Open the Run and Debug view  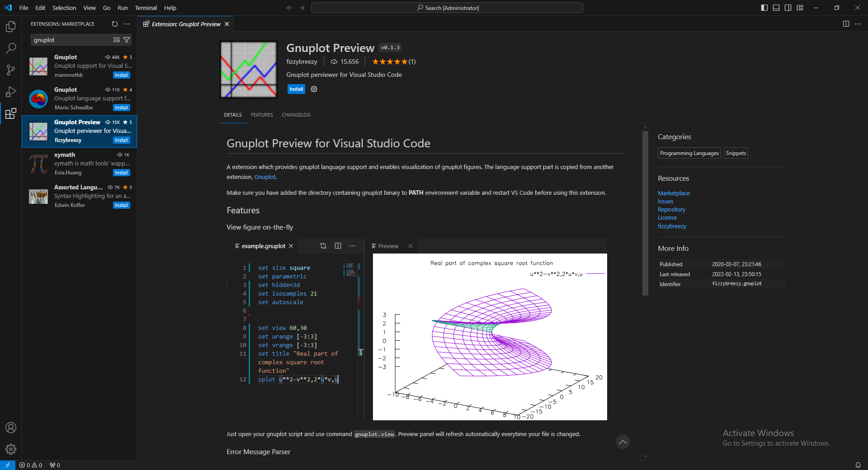pyautogui.click(x=11, y=92)
